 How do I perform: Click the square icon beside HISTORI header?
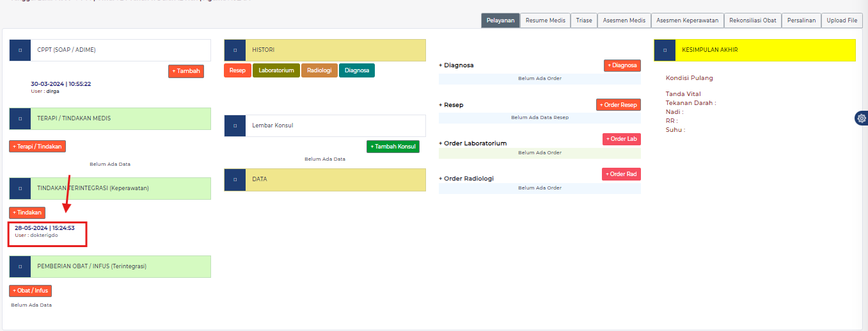pos(235,50)
